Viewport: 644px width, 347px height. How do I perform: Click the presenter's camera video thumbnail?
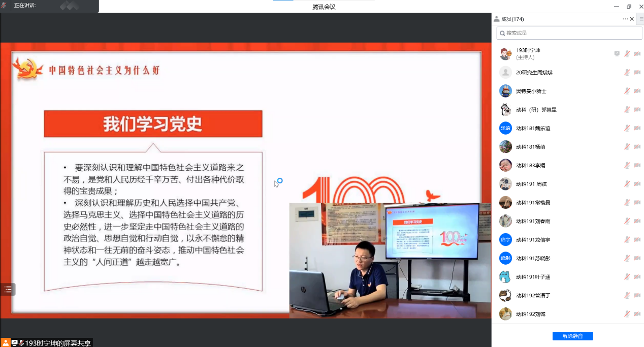pos(390,260)
